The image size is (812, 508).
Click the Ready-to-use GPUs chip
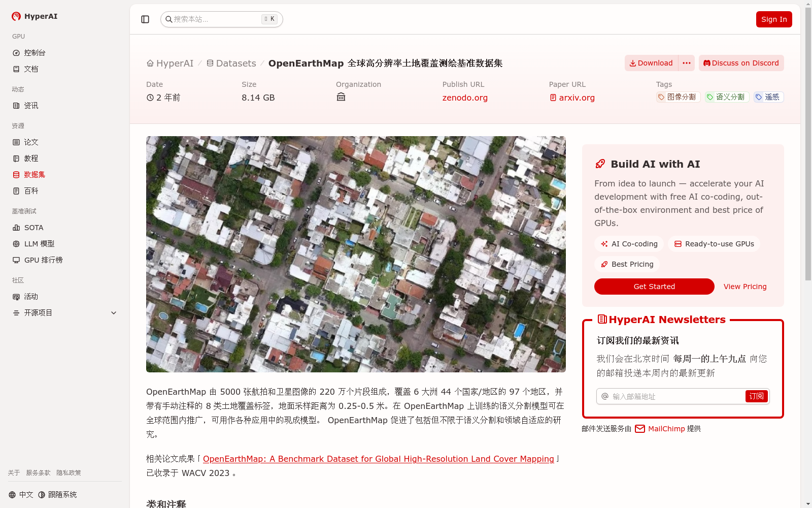[714, 244]
